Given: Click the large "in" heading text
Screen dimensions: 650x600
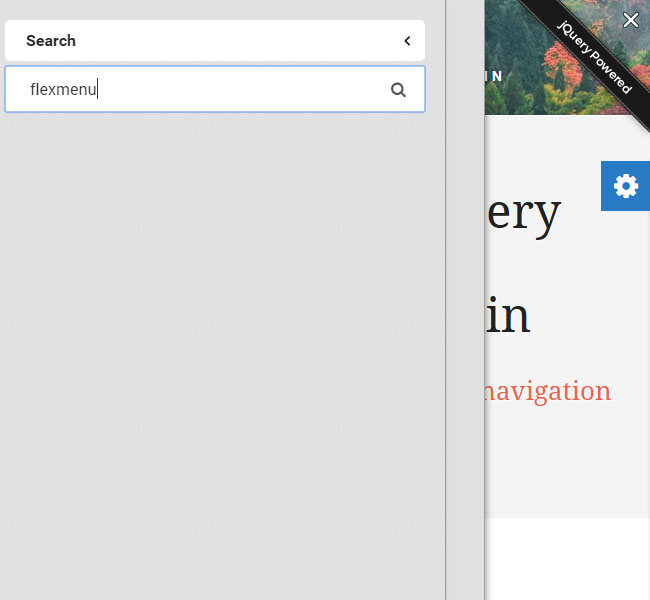Looking at the screenshot, I should [509, 315].
